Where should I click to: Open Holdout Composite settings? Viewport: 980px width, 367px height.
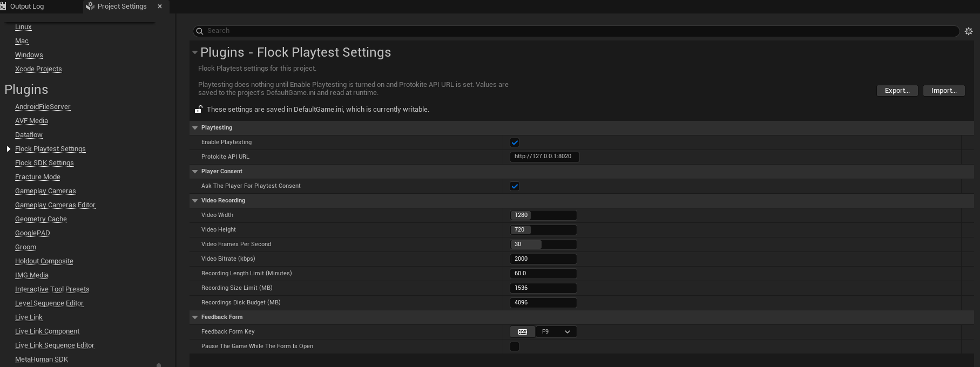(44, 261)
